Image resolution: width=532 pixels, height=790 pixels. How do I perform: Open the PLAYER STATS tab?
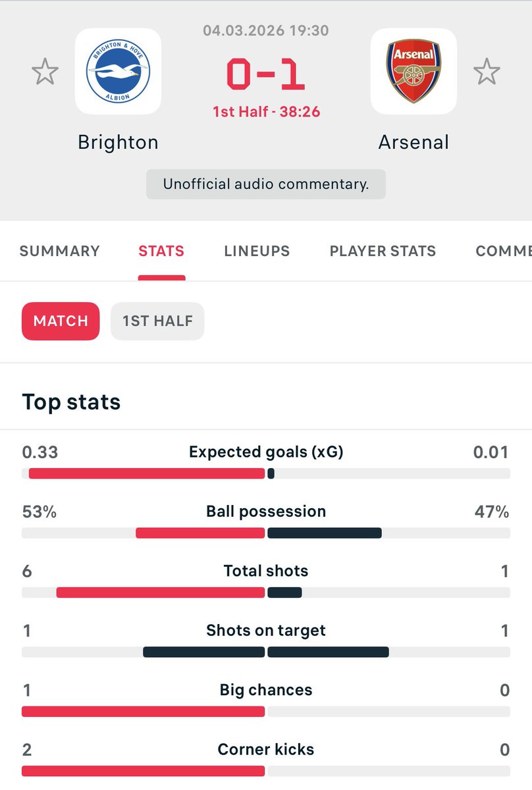click(383, 251)
